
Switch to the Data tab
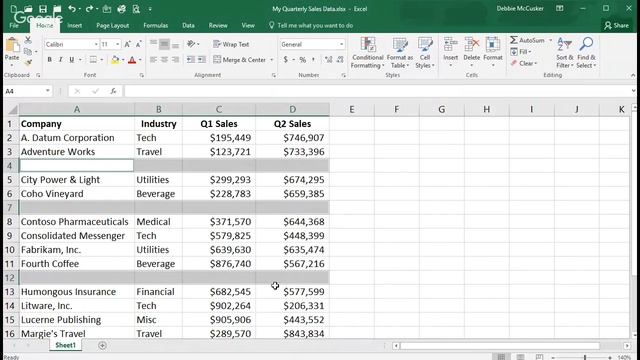(x=188, y=25)
